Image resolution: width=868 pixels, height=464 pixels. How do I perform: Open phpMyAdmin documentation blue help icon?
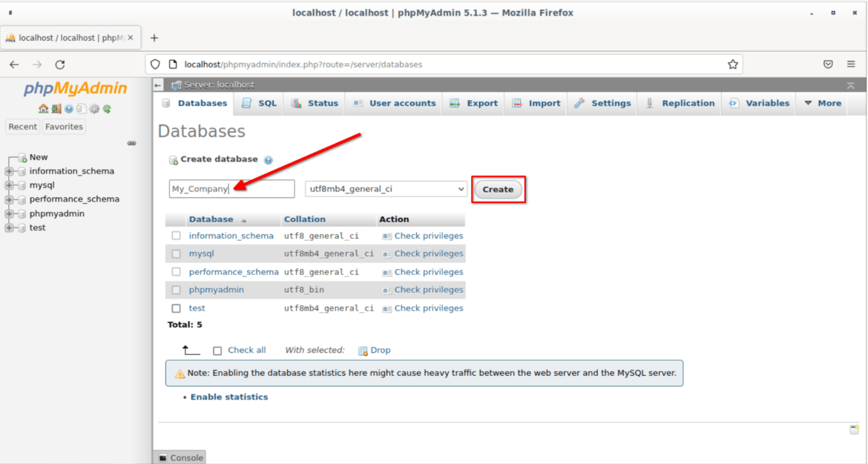point(69,109)
